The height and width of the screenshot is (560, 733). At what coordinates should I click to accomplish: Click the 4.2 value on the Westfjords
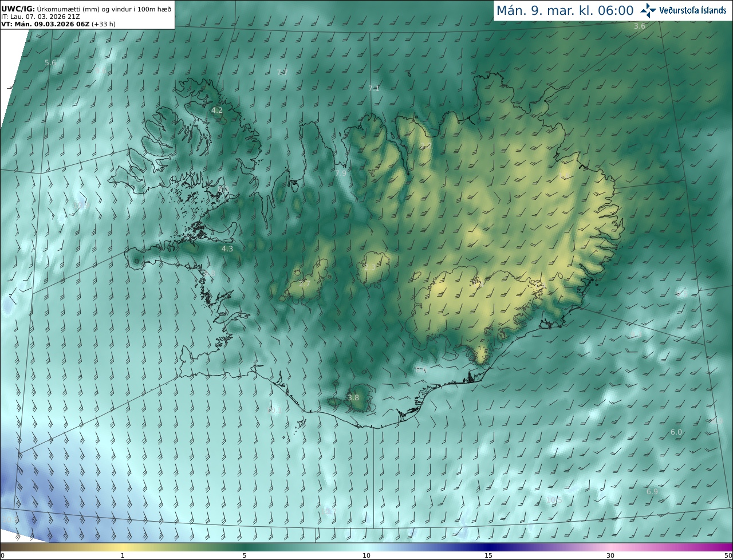coord(217,110)
